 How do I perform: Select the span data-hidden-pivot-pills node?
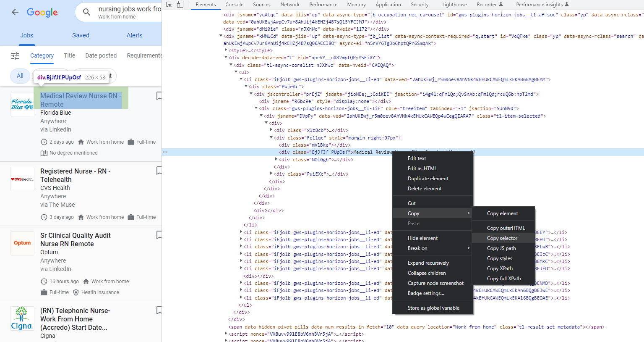click(x=416, y=327)
